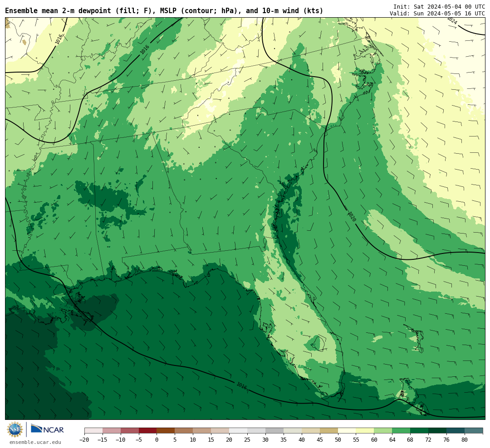Pick the gray swatch between 30 and 35
This screenshot has width=490, height=448.
tap(274, 431)
